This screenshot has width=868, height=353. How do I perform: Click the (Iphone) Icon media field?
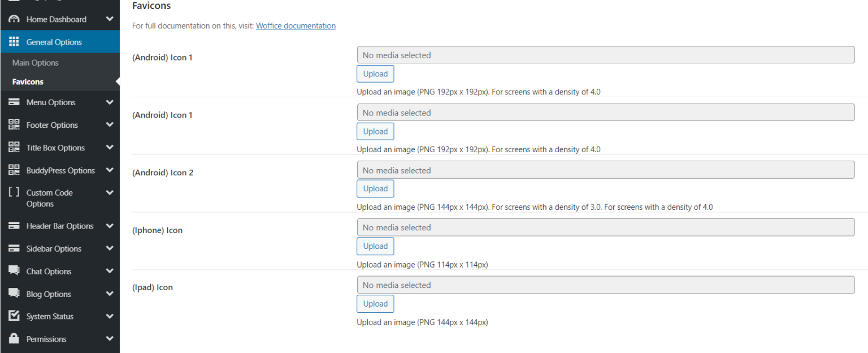coord(605,227)
